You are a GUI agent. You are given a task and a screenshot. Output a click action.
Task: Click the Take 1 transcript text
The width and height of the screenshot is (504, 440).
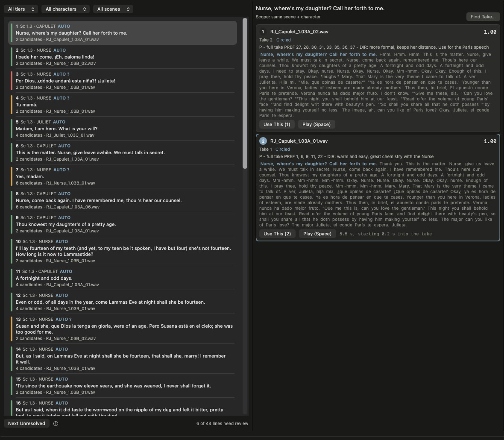377,194
